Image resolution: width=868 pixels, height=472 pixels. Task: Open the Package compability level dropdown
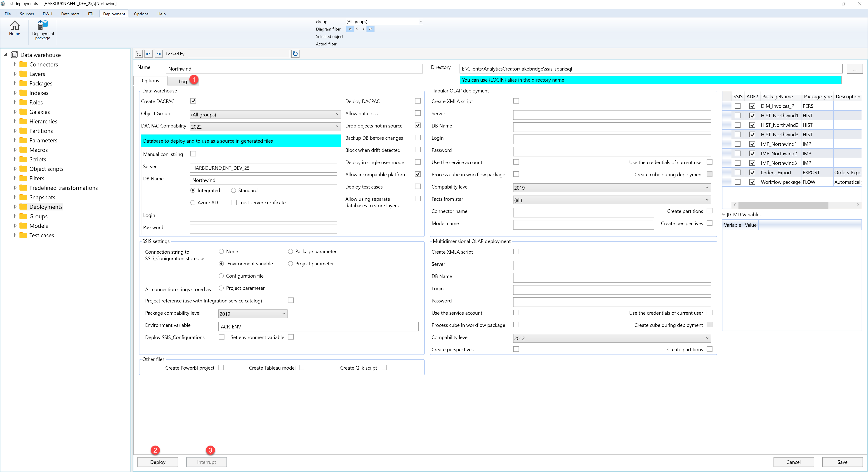pyautogui.click(x=253, y=314)
